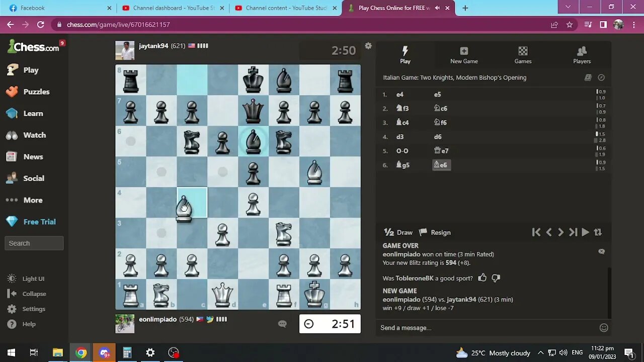Screen dimensions: 644x362
Task: Switch to Light UI mode
Action: tap(26, 279)
